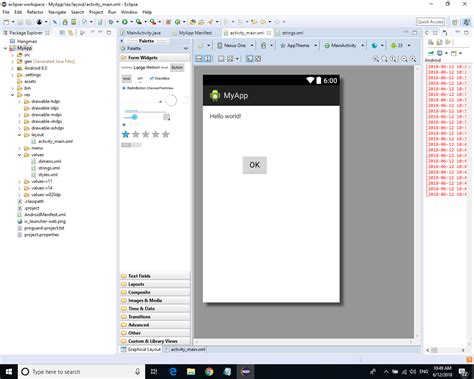Click the emulate real size zoom icon
Viewport: 474px width, 379px height.
point(376,59)
